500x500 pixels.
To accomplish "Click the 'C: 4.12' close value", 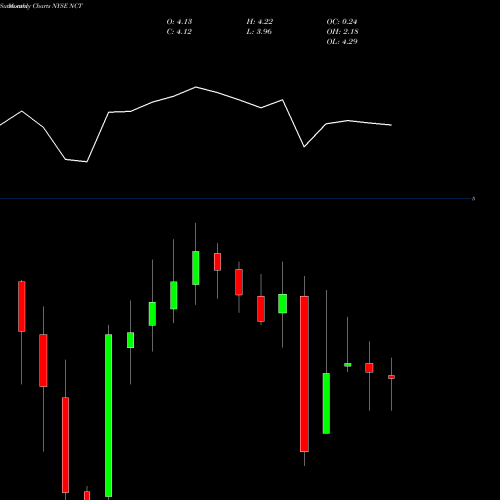I will (x=179, y=32).
